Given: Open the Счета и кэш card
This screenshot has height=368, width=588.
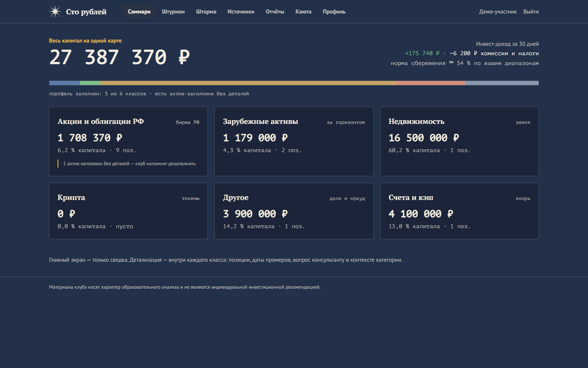Looking at the screenshot, I should coord(459,211).
